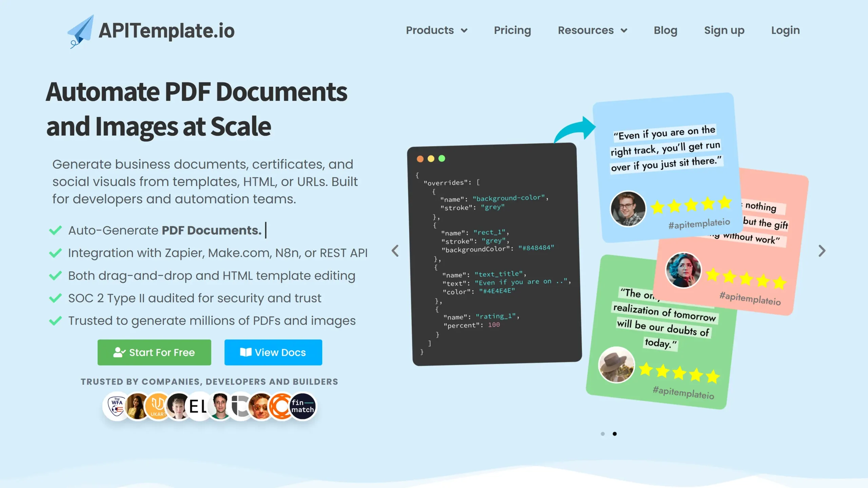Open the Products dropdown menu
The height and width of the screenshot is (488, 868).
pyautogui.click(x=437, y=30)
